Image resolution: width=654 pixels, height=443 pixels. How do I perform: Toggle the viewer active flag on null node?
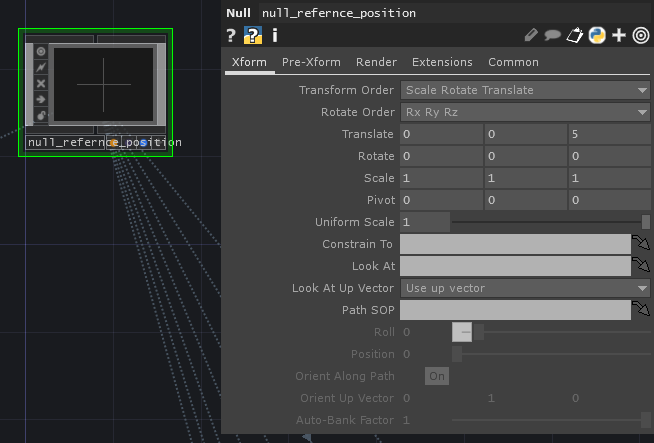pos(41,51)
